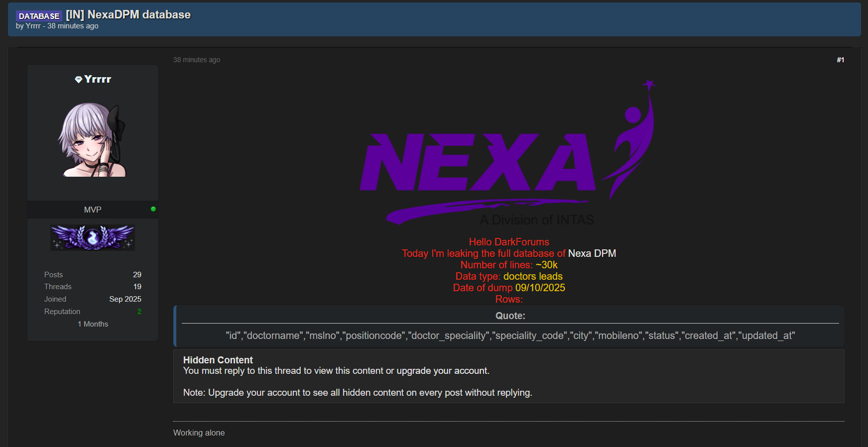Click the diamond icon beside Yrrrr username
Image resolution: width=868 pixels, height=447 pixels.
pos(78,80)
